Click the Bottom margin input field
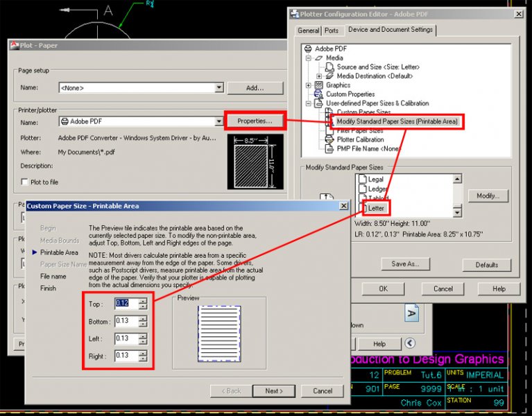The height and width of the screenshot is (416, 532). 126,321
